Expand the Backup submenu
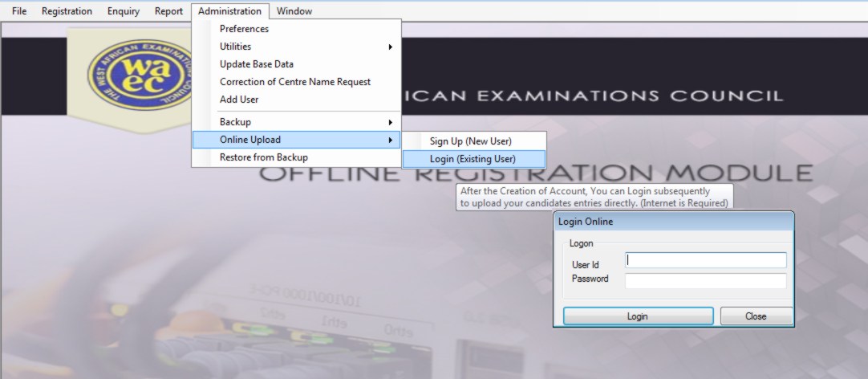 click(x=296, y=122)
